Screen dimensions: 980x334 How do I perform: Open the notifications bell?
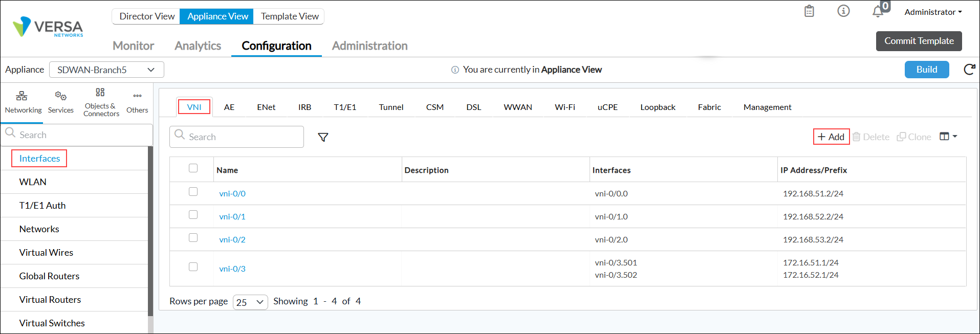tap(878, 11)
